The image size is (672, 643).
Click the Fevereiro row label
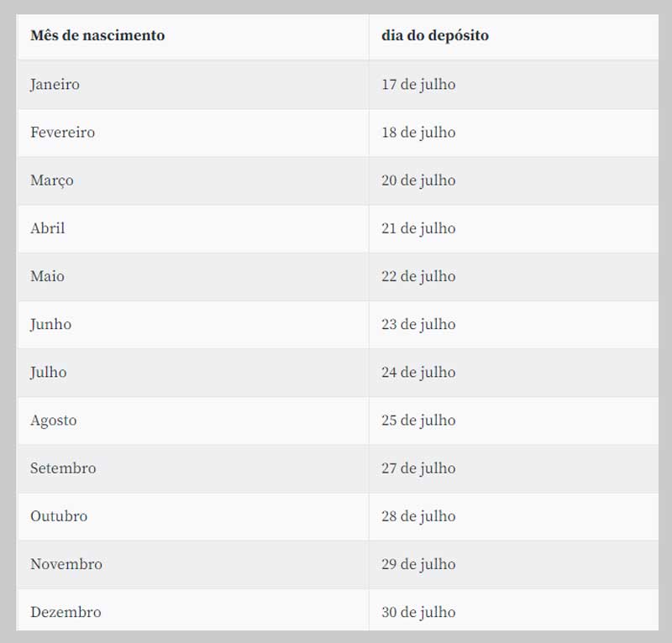click(63, 133)
